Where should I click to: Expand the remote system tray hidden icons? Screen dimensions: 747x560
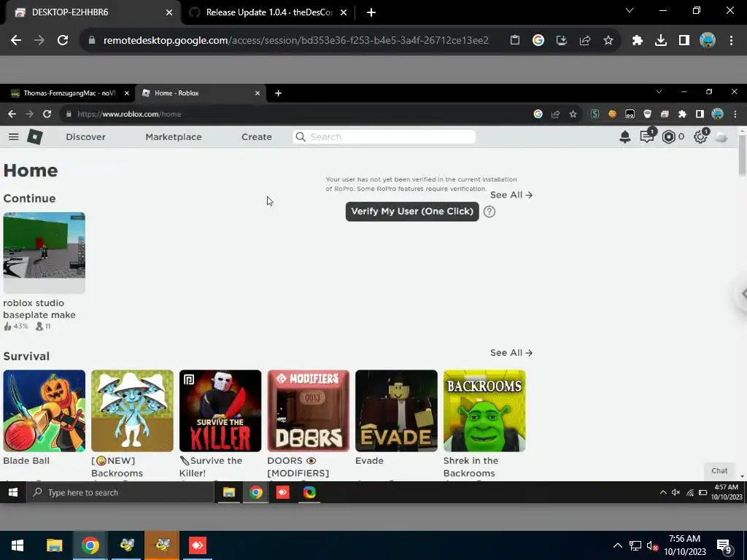(x=662, y=492)
